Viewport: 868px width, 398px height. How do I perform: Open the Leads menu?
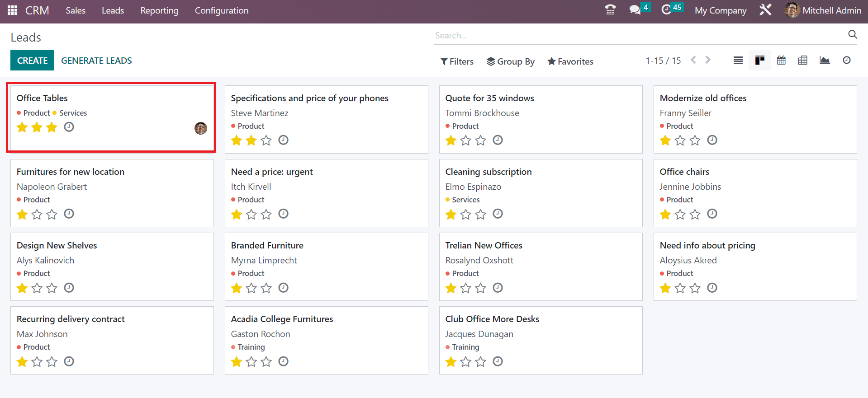pos(113,10)
